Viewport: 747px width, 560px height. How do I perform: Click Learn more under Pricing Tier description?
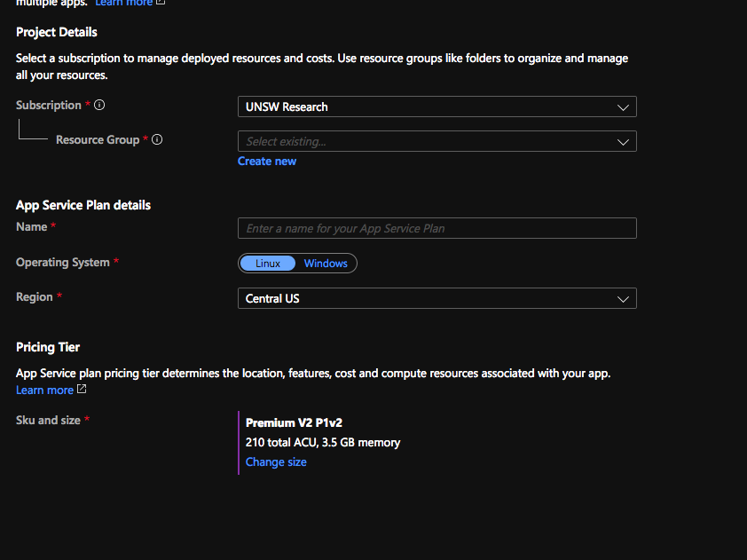[44, 390]
